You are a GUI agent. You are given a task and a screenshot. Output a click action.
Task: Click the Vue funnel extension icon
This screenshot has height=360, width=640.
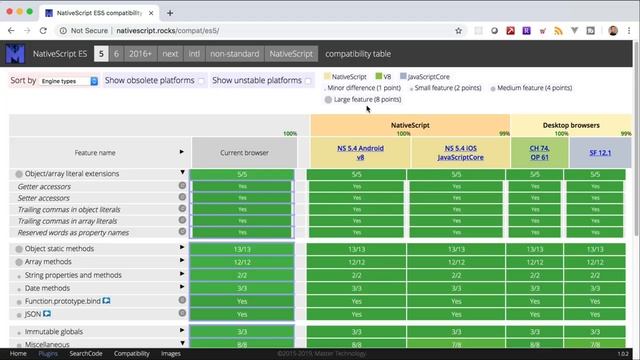pyautogui.click(x=574, y=31)
